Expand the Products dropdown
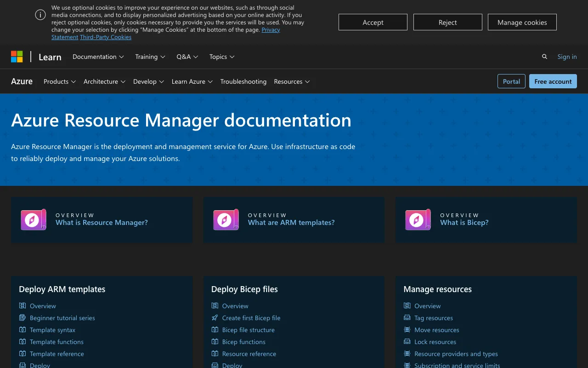 coord(59,81)
